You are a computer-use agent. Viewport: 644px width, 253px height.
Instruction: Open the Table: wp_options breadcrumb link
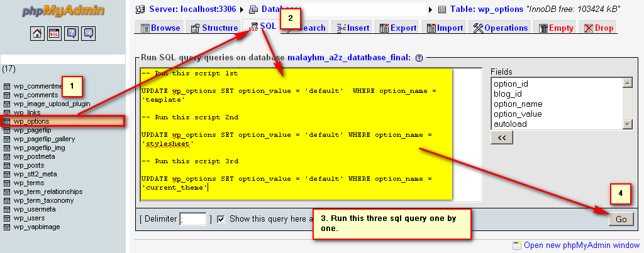click(x=487, y=9)
